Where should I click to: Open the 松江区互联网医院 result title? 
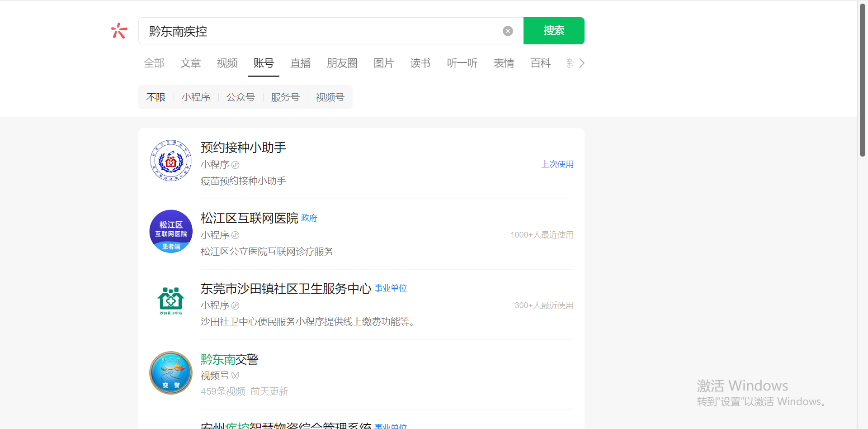(250, 218)
